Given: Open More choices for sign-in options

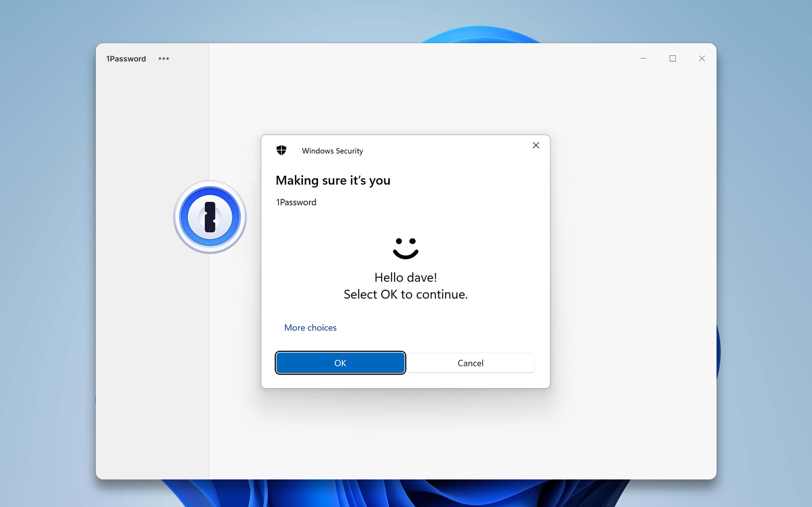Looking at the screenshot, I should click(x=310, y=328).
